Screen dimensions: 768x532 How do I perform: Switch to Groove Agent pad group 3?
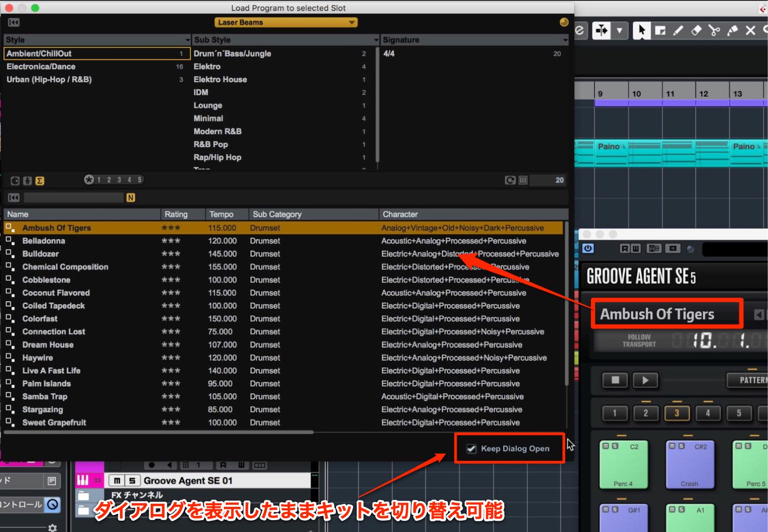pos(676,413)
